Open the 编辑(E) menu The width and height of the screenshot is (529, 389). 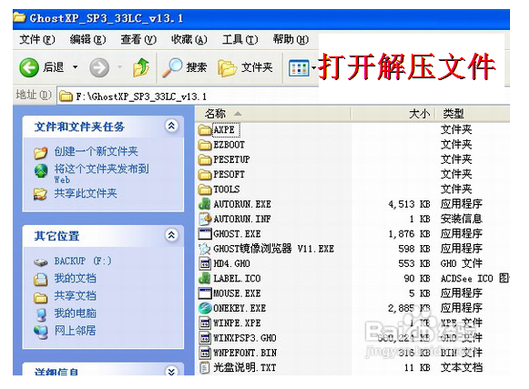[88, 39]
